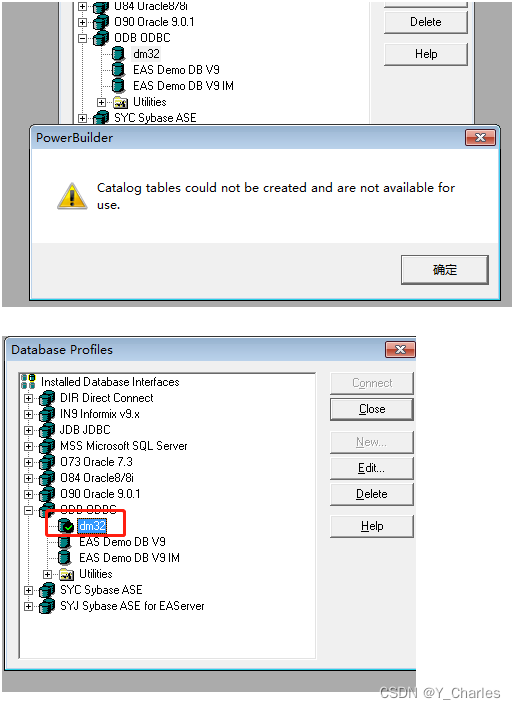Click the Delete button in Database Profiles dialog
Viewport: 516px width, 709px height.
coord(372,494)
